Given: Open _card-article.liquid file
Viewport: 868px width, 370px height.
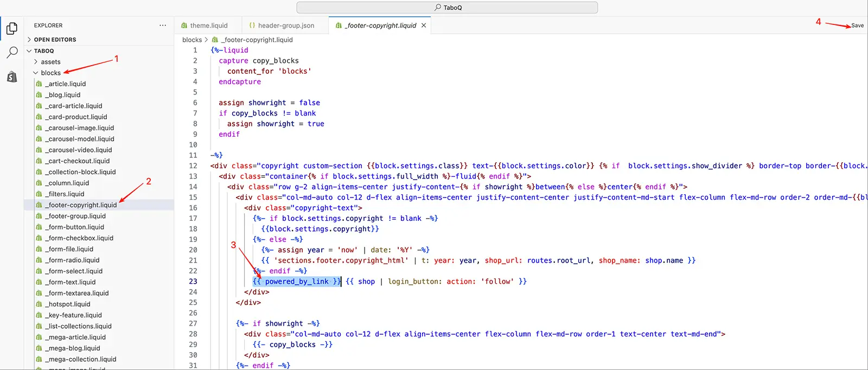Looking at the screenshot, I should (74, 106).
